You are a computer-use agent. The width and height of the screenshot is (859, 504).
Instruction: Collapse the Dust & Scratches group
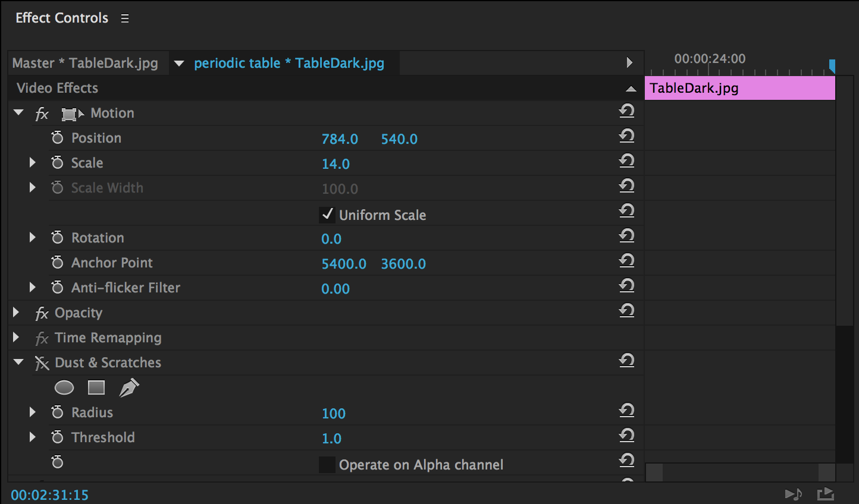[18, 362]
